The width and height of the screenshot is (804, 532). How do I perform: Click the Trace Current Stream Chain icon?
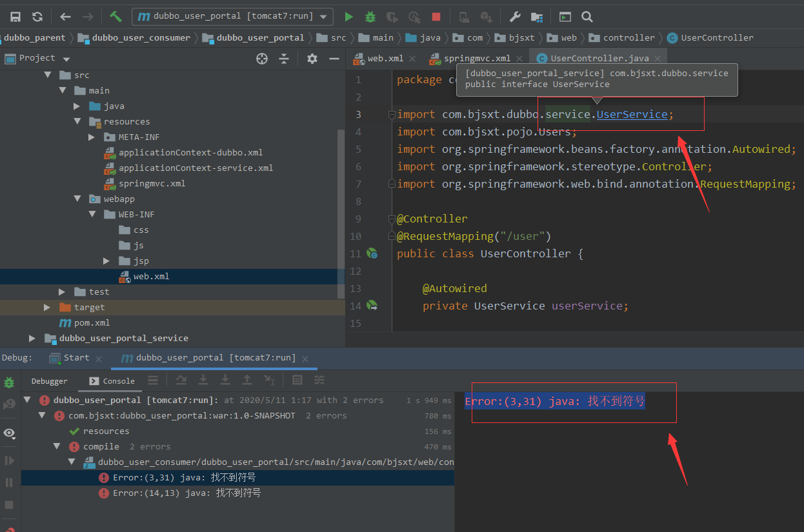click(319, 380)
